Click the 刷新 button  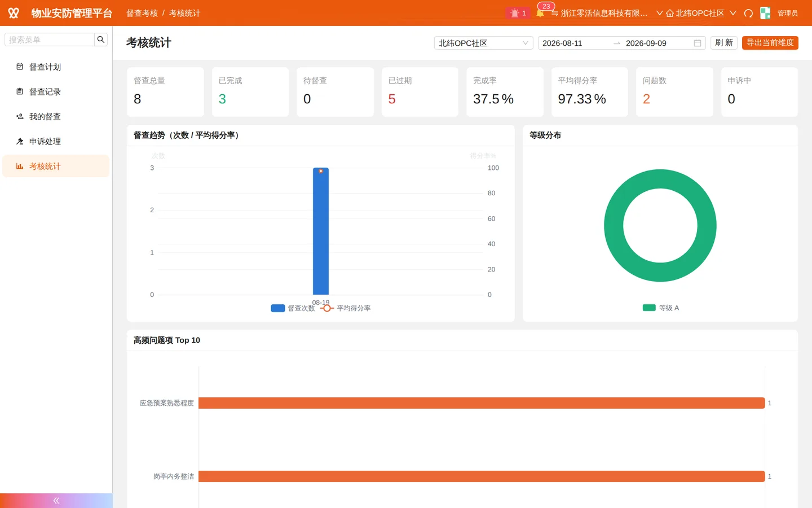point(724,43)
